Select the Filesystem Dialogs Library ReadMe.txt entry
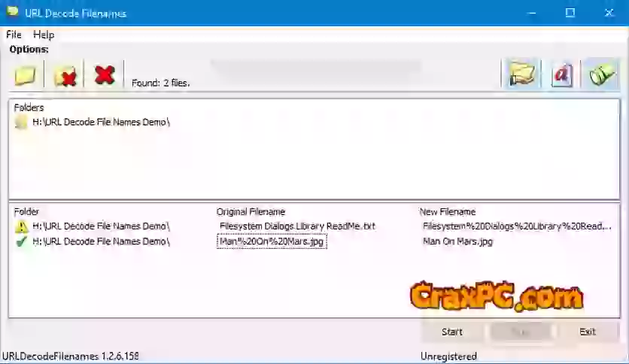The image size is (629, 364). pyautogui.click(x=297, y=226)
